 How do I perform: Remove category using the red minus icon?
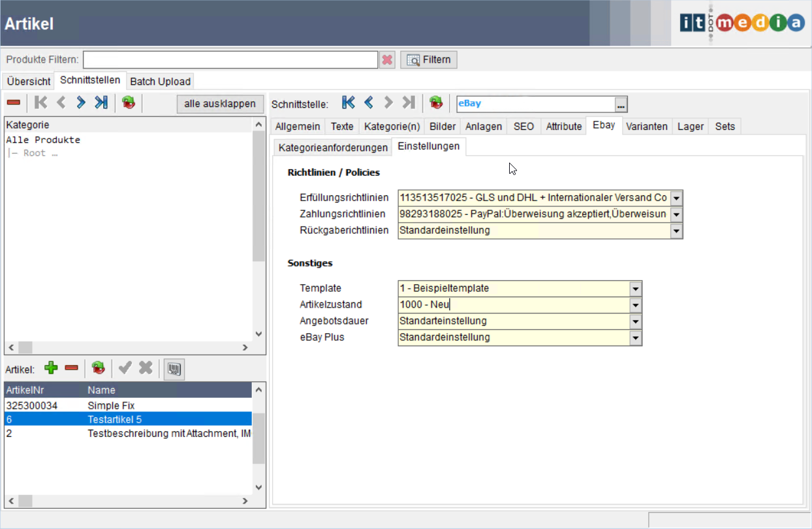pyautogui.click(x=13, y=103)
